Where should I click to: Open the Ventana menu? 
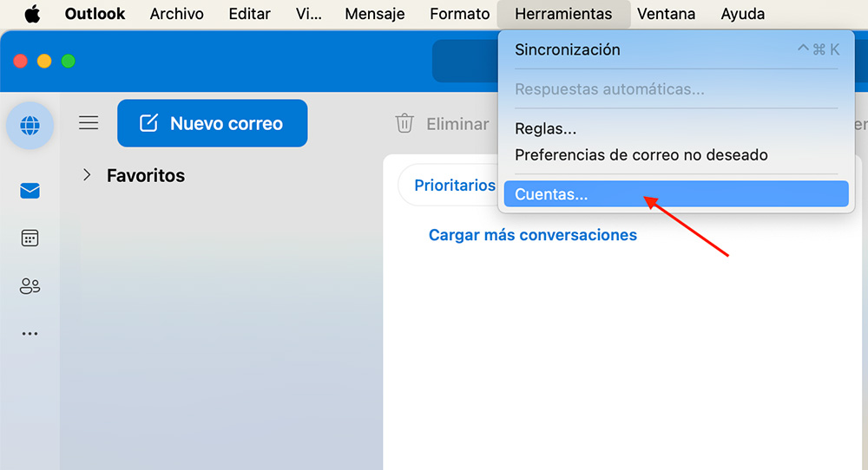click(666, 14)
